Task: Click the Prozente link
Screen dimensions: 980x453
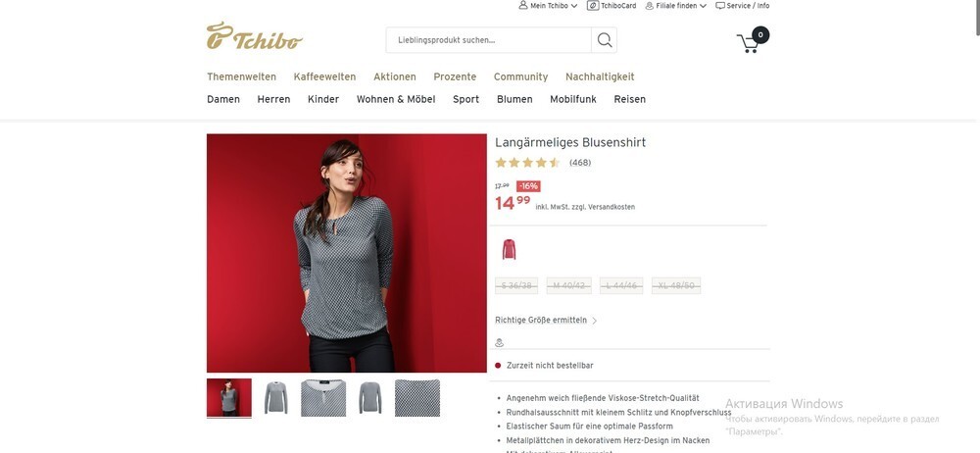Action: [455, 76]
